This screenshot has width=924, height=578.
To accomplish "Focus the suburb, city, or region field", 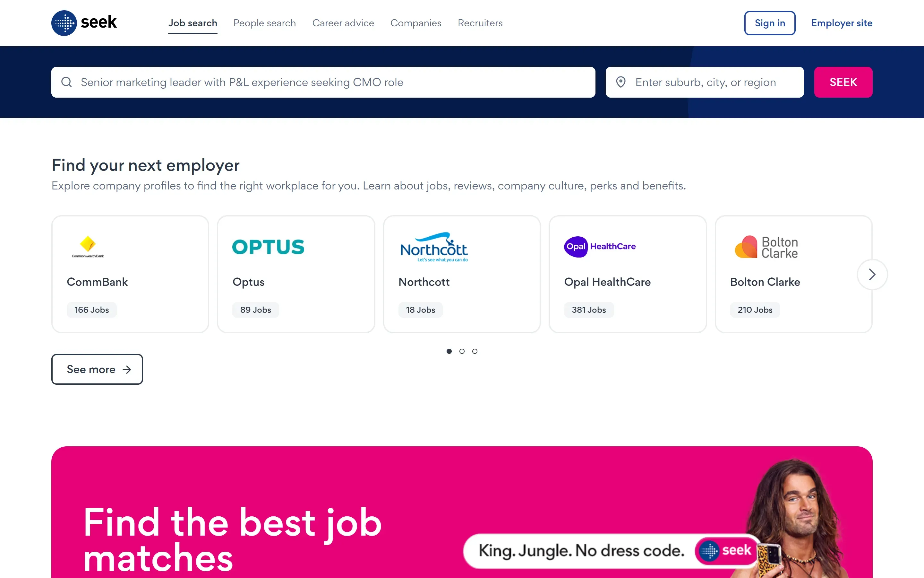I will click(x=705, y=82).
